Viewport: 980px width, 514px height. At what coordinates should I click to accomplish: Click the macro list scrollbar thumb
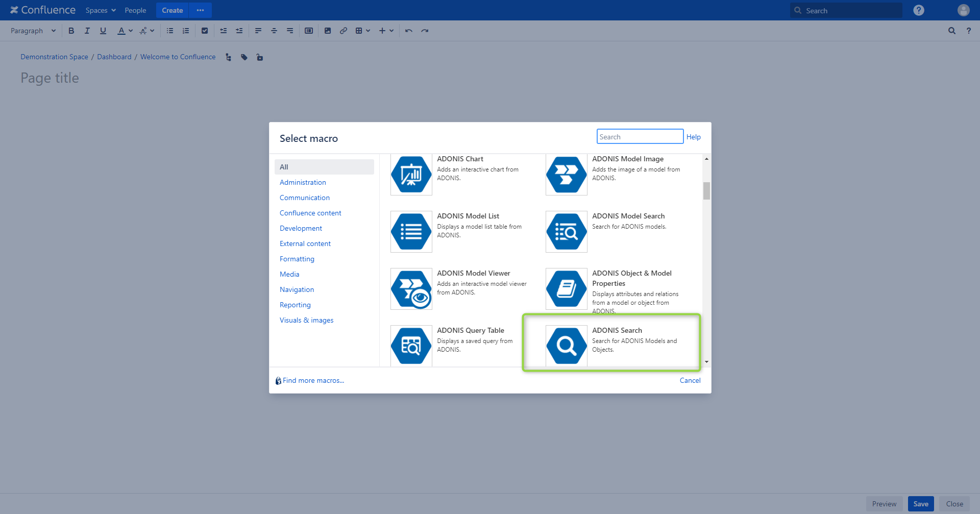[x=706, y=191]
